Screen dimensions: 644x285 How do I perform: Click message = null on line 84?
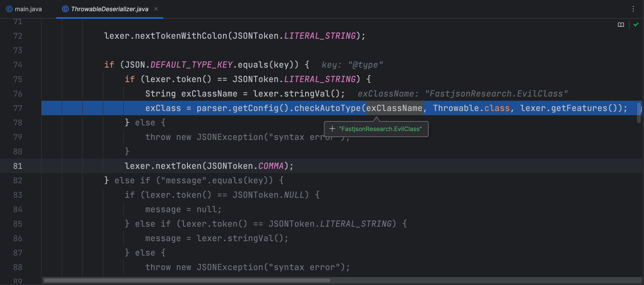181,209
